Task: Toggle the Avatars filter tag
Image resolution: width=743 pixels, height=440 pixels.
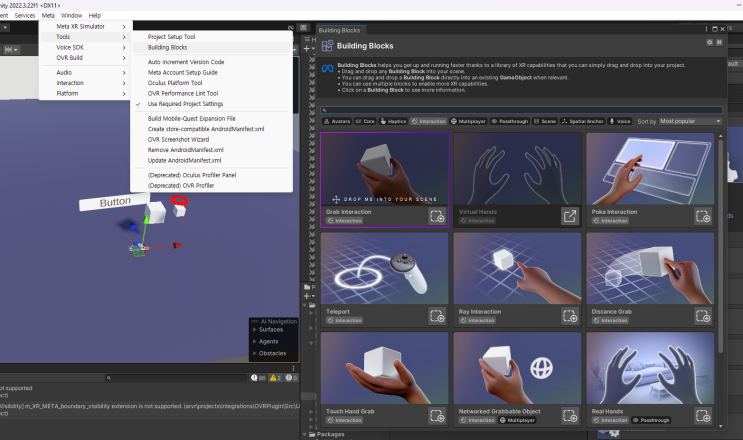Action: [337, 121]
